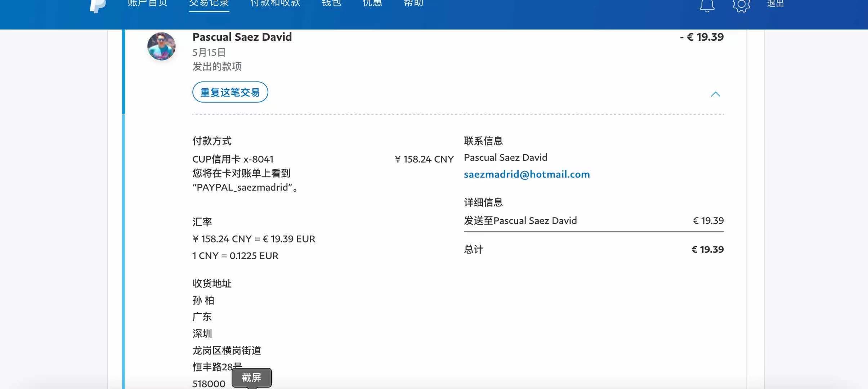Switch to 付款和收款 menu

click(x=275, y=4)
